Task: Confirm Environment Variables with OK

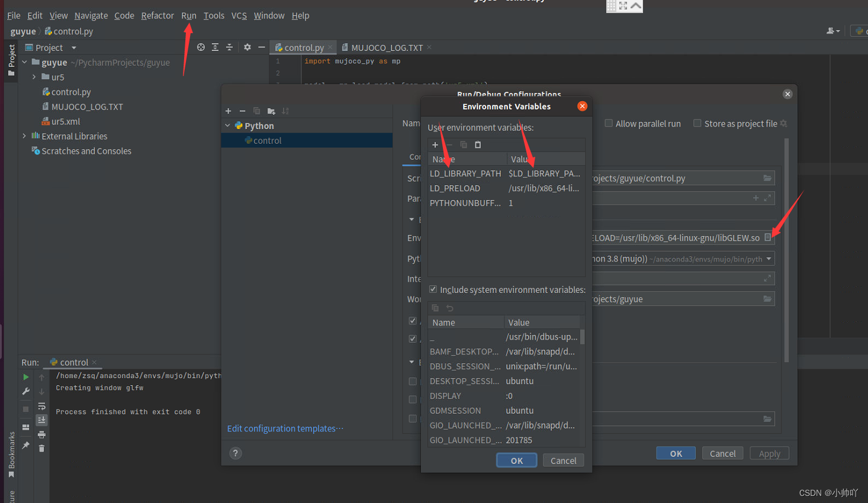Action: [x=517, y=460]
